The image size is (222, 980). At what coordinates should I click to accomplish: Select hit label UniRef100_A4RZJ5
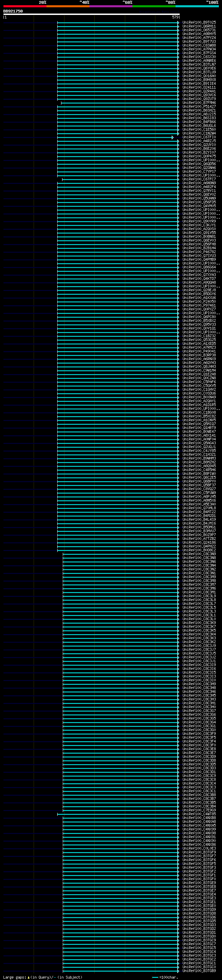199,141
